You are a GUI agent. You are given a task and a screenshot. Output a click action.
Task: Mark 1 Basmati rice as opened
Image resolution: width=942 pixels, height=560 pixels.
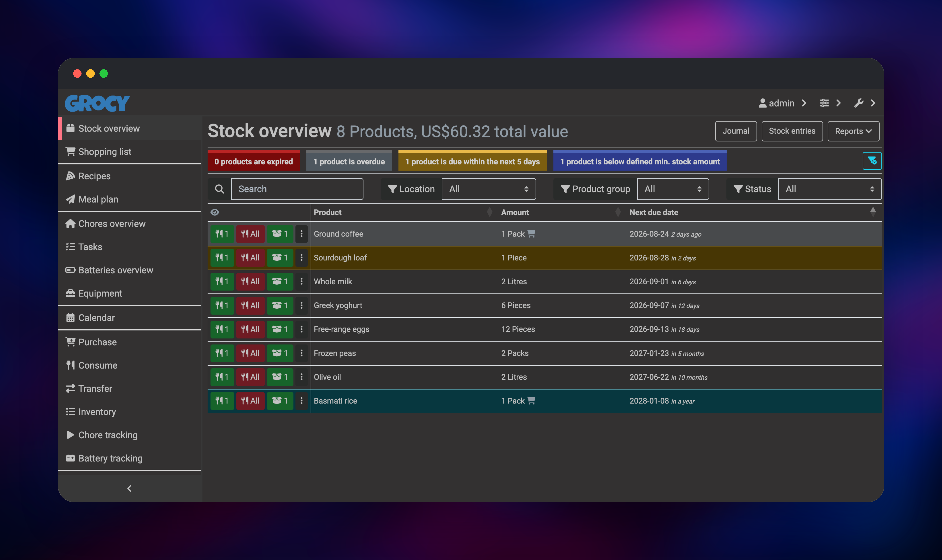point(280,401)
